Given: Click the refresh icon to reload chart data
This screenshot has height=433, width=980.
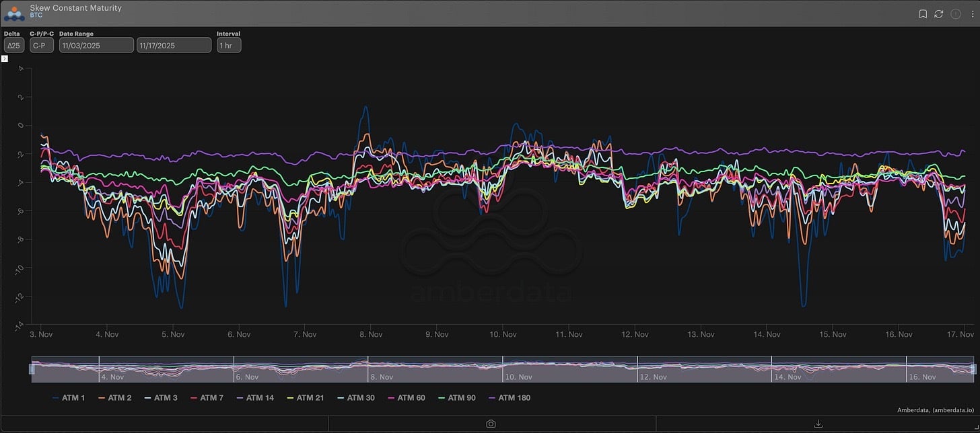Looking at the screenshot, I should (938, 13).
